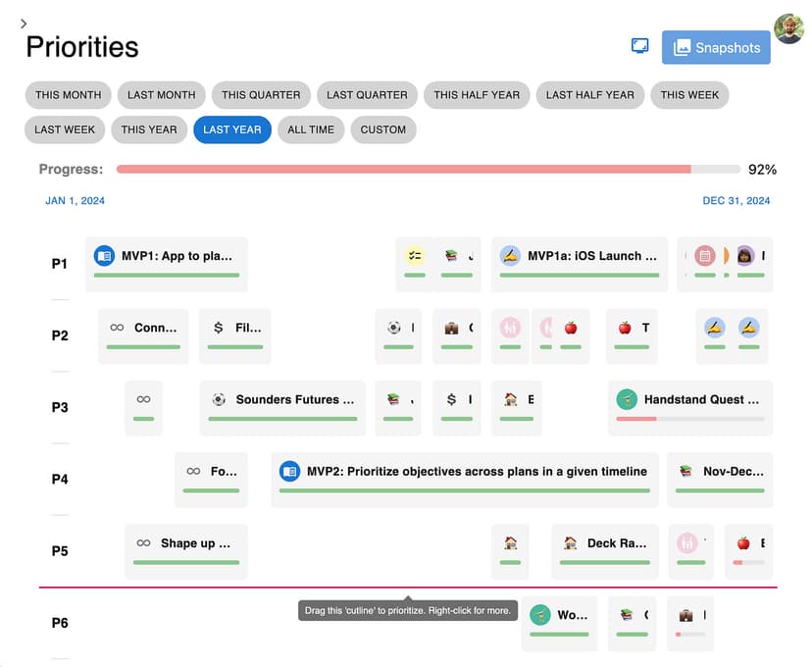Click the JAN 1, 2024 start date
The image size is (812, 667).
pyautogui.click(x=75, y=201)
